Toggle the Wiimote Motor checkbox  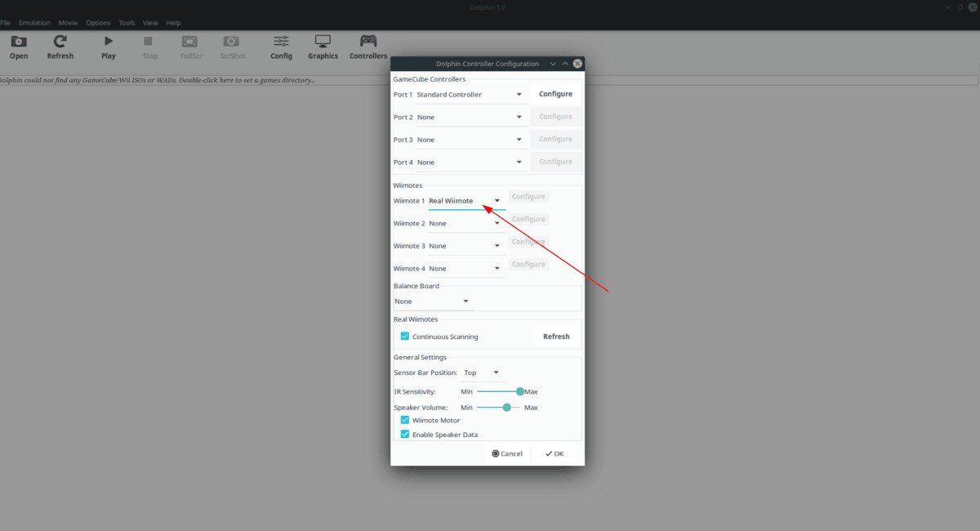click(x=405, y=420)
